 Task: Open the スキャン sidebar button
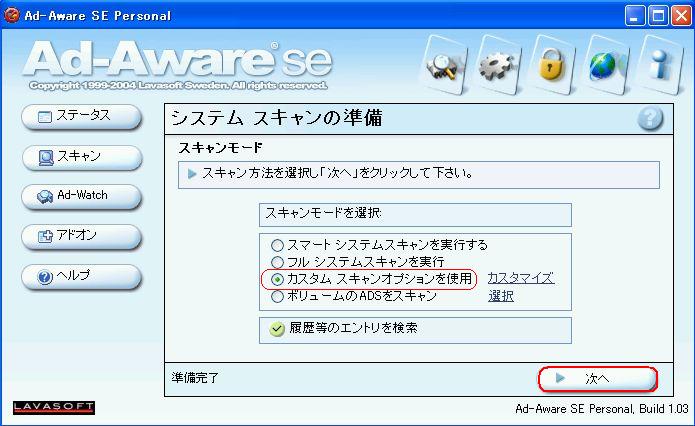pos(82,157)
